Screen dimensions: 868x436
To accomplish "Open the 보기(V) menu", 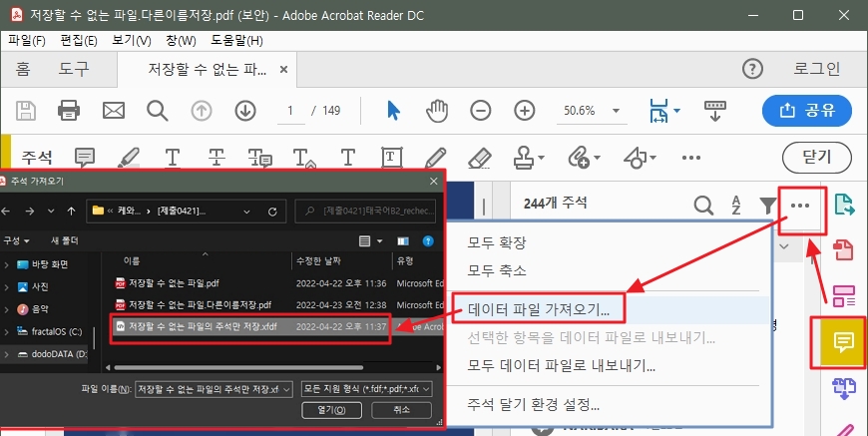I will click(132, 40).
